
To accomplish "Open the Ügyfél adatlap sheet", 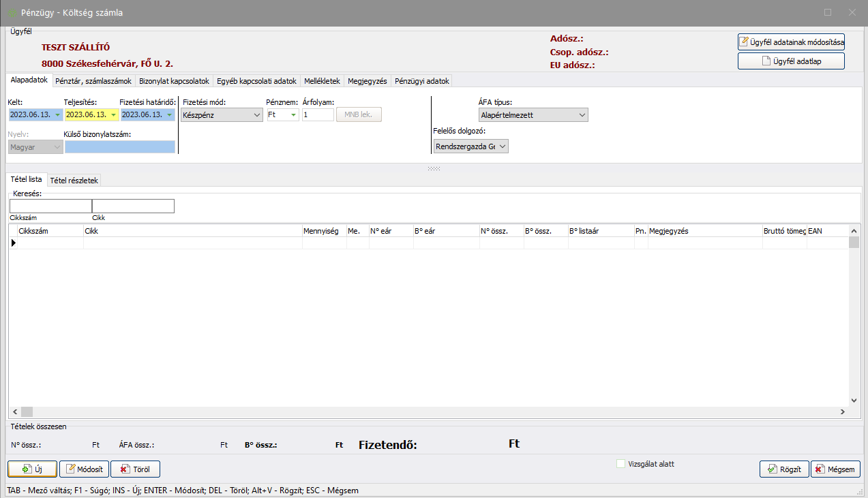I will tap(791, 61).
